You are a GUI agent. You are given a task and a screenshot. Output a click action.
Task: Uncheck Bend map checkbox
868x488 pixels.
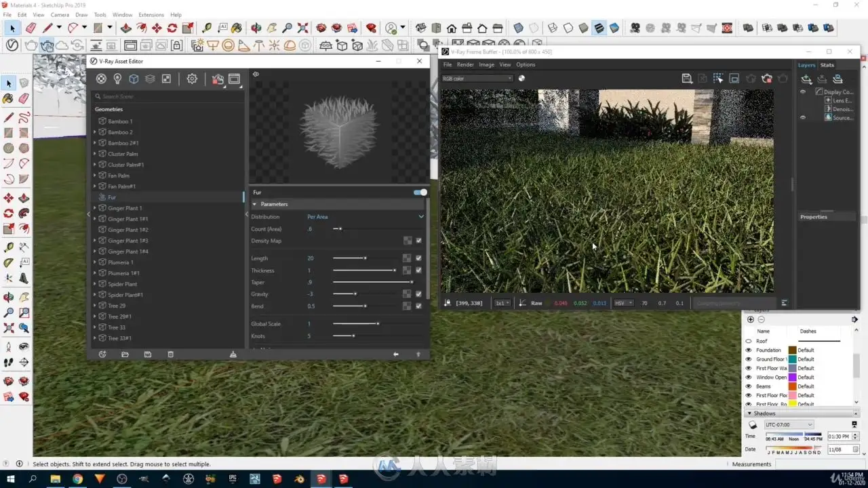(x=418, y=306)
